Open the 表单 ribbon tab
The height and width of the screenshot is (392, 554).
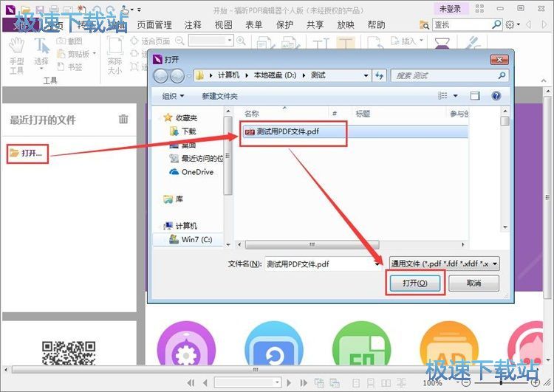[254, 24]
